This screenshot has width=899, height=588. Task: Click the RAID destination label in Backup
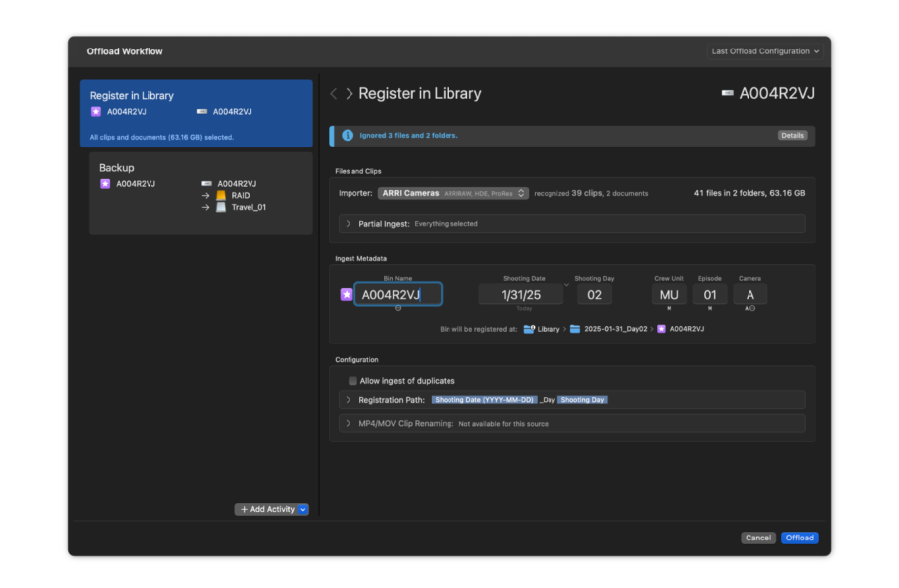241,195
